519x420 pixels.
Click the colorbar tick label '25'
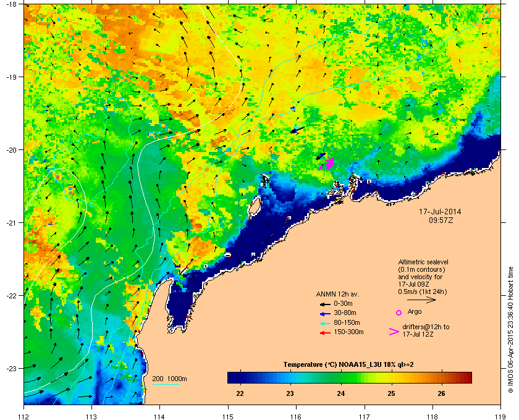(x=391, y=393)
